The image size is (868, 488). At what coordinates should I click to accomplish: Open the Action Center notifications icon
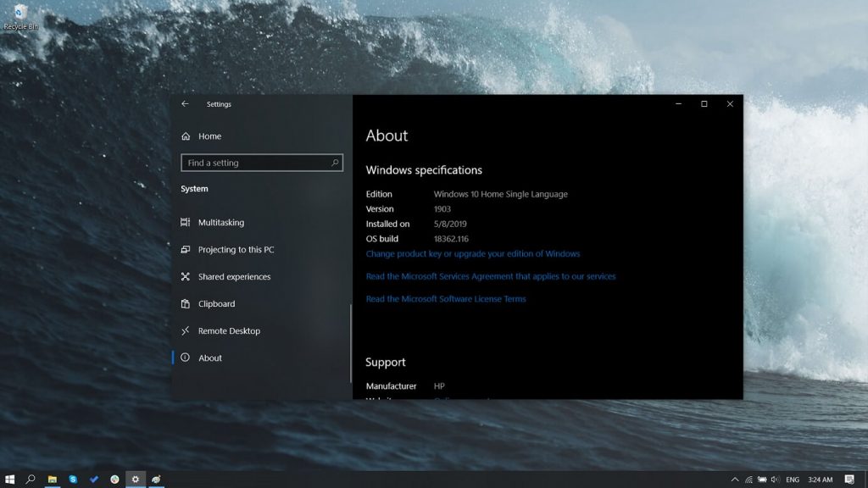click(849, 480)
